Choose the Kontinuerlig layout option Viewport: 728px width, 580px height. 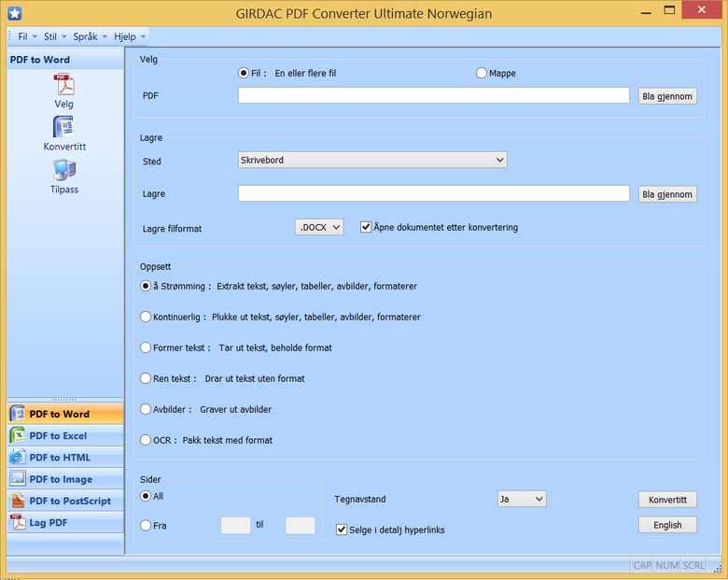146,317
